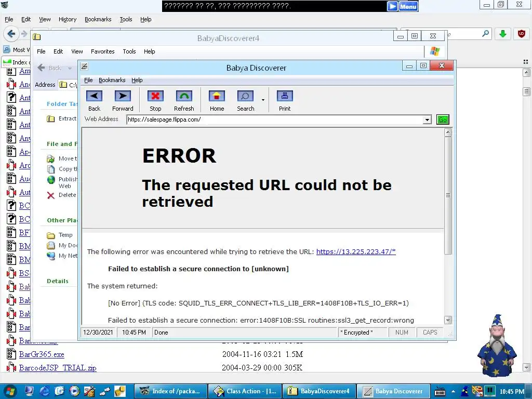Image resolution: width=532 pixels, height=399 pixels.
Task: Open Tools menu in BabyaDiscoverer4 window
Action: (129, 51)
